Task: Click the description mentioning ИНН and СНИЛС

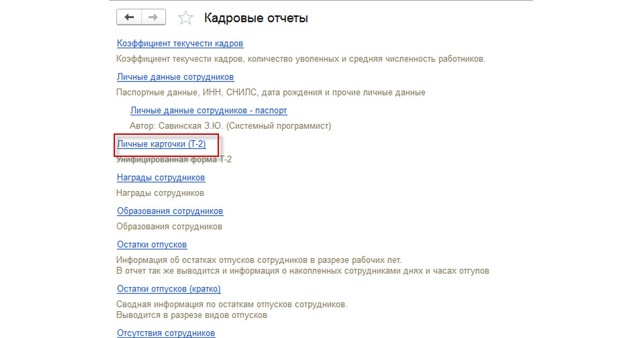Action: pyautogui.click(x=270, y=92)
